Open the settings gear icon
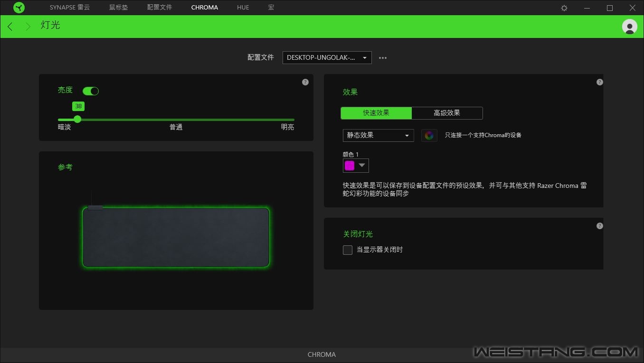Viewport: 644px width, 363px height. pos(564,8)
